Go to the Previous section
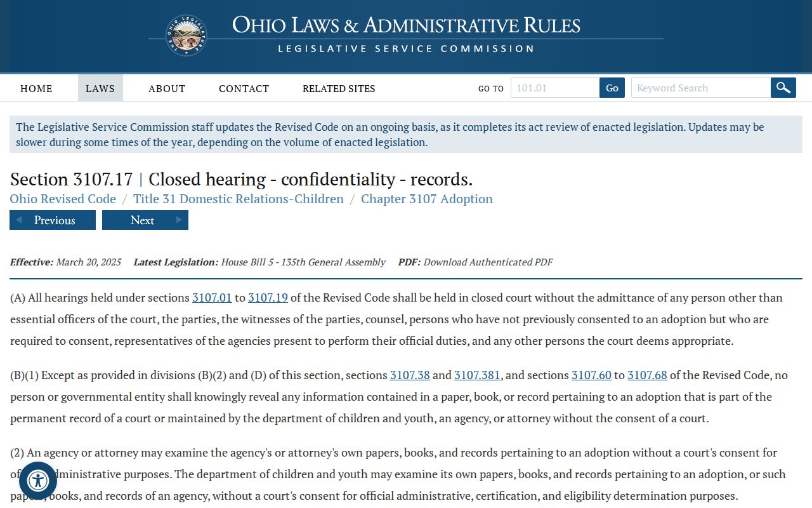The width and height of the screenshot is (812, 508). pos(53,220)
